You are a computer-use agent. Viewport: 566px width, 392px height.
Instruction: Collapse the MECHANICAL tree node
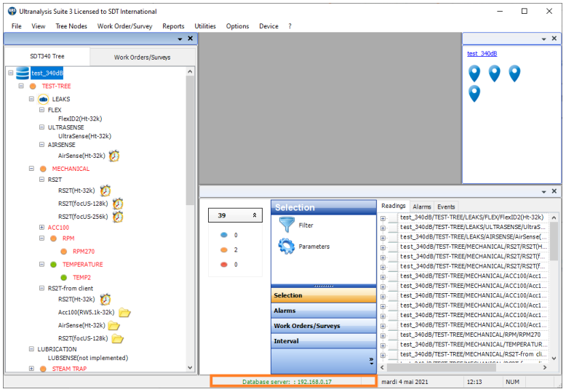tap(31, 169)
